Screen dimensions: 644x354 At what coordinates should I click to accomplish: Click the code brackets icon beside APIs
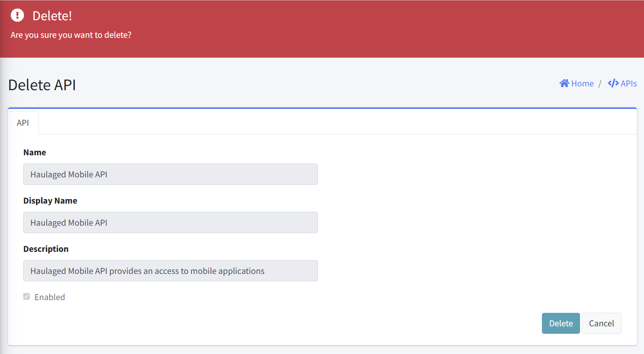[613, 83]
